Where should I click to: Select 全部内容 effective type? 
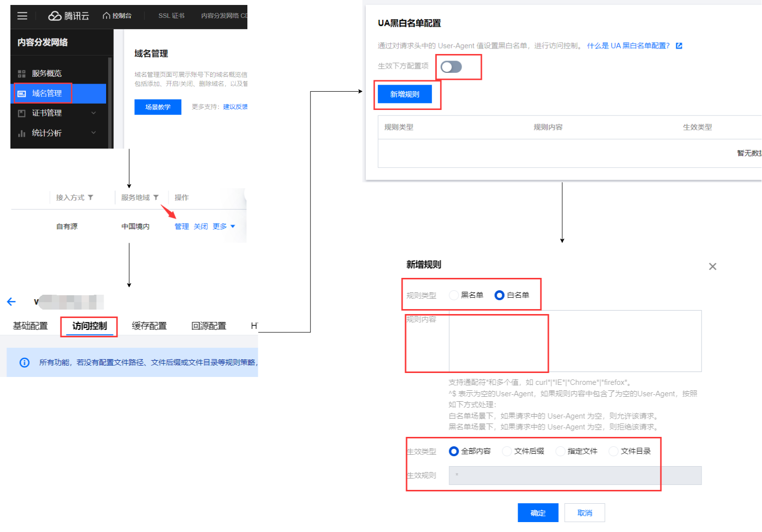[x=454, y=451]
